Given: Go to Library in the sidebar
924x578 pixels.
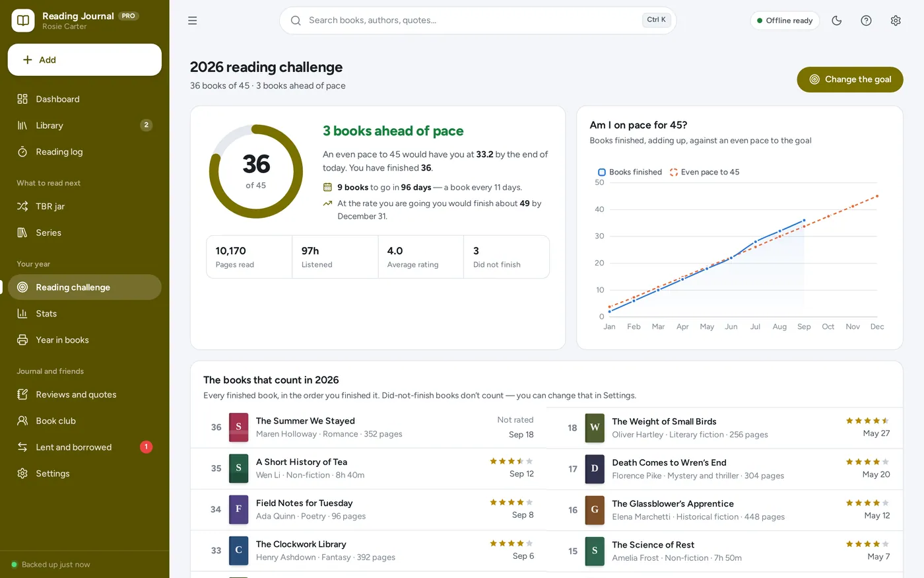Looking at the screenshot, I should [x=84, y=126].
